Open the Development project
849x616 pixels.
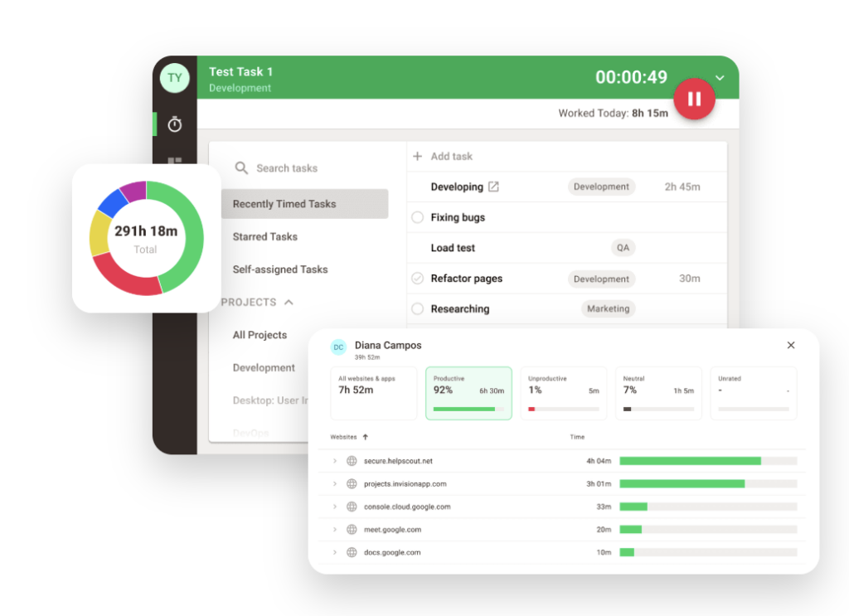coord(264,367)
